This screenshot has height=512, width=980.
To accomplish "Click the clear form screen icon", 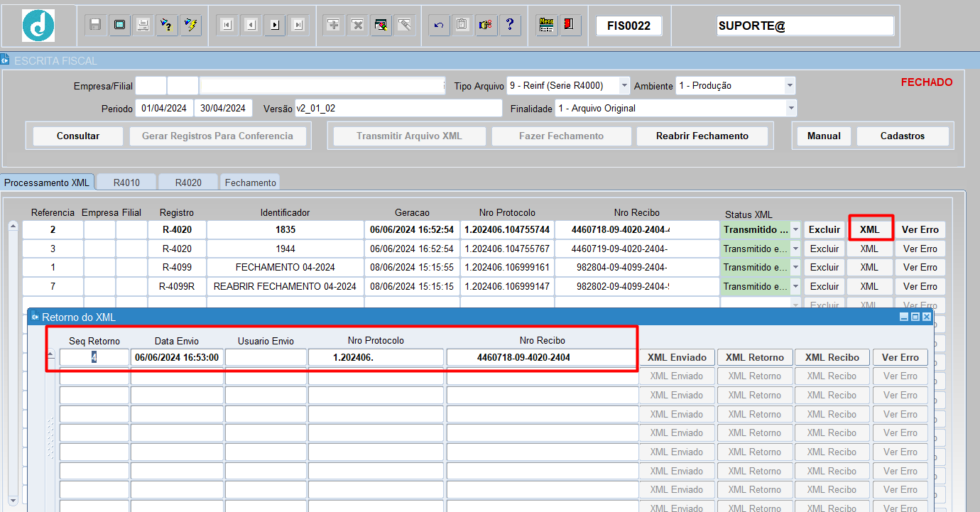I will [119, 26].
